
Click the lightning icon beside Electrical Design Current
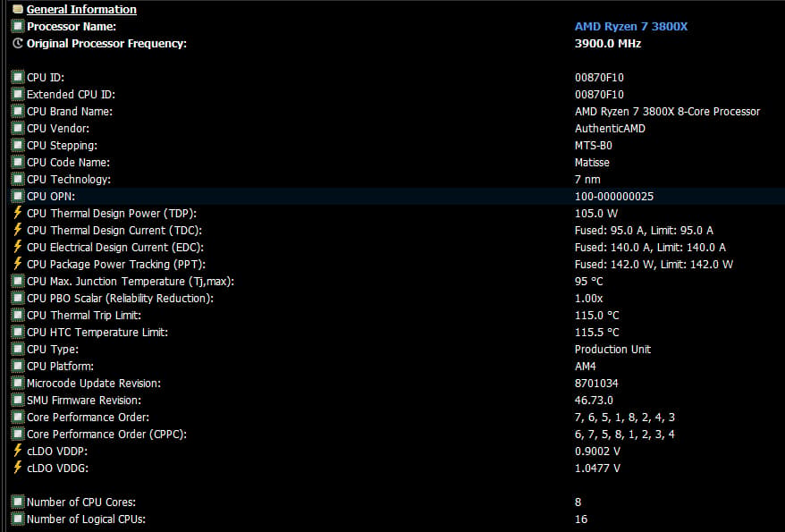point(18,247)
